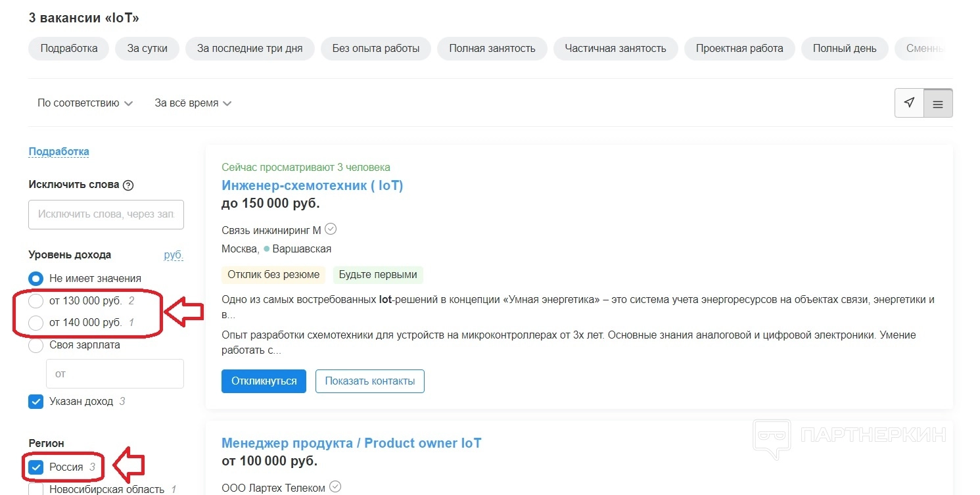Select 'от 130 000 руб.' radio button
Screen dimensions: 980x495
click(36, 302)
